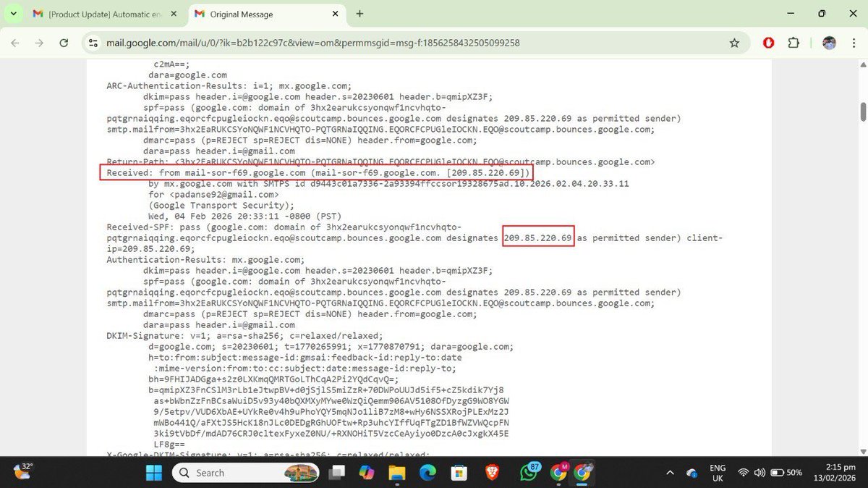The width and height of the screenshot is (868, 488).
Task: Switch to the Product Update Gmail tab
Action: pyautogui.click(x=106, y=14)
